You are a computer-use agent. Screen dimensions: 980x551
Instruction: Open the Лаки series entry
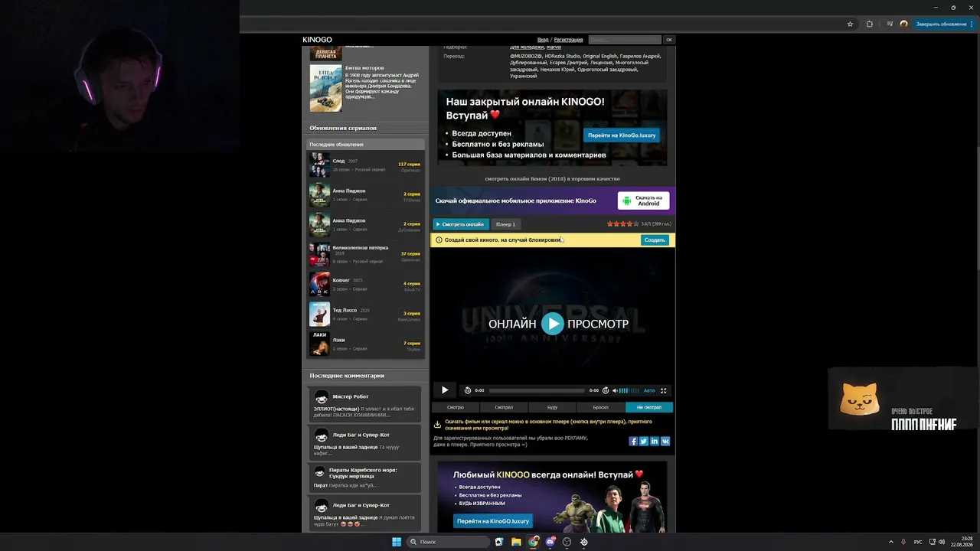(365, 344)
